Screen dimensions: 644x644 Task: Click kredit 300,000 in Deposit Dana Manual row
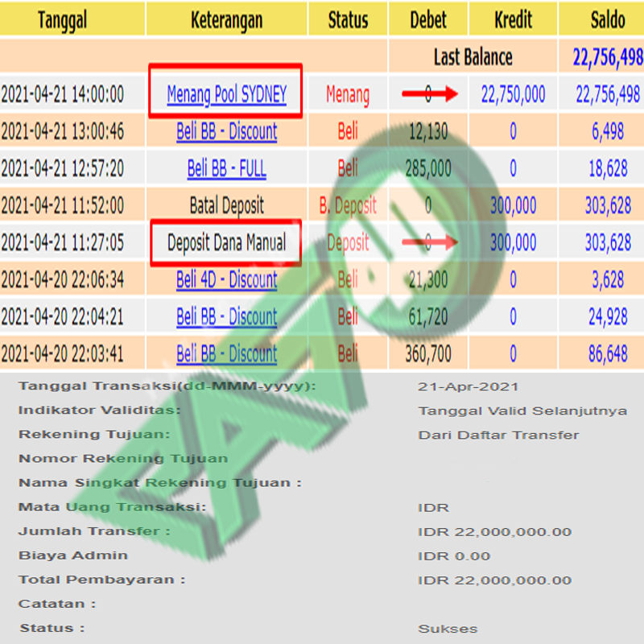(513, 242)
